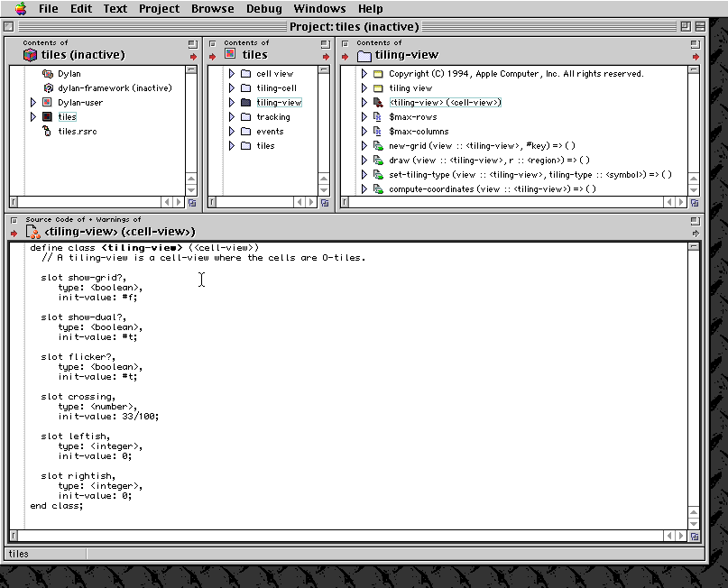This screenshot has width=728, height=588.
Task: Expand the compute-coordinates method entry
Action: [x=364, y=188]
